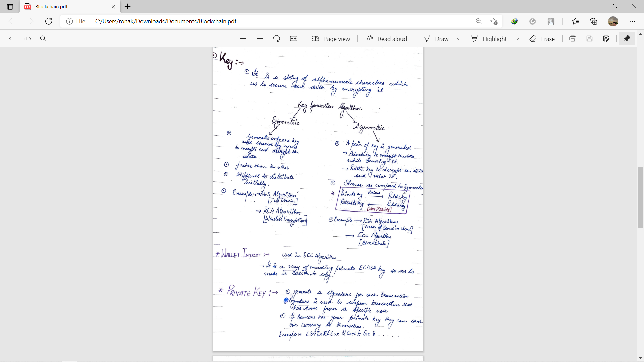
Task: Open the PDF search magnifier
Action: click(x=43, y=39)
